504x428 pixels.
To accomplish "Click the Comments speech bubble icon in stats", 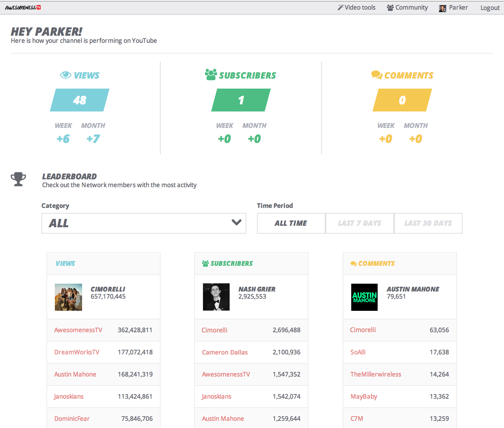I will tap(377, 75).
